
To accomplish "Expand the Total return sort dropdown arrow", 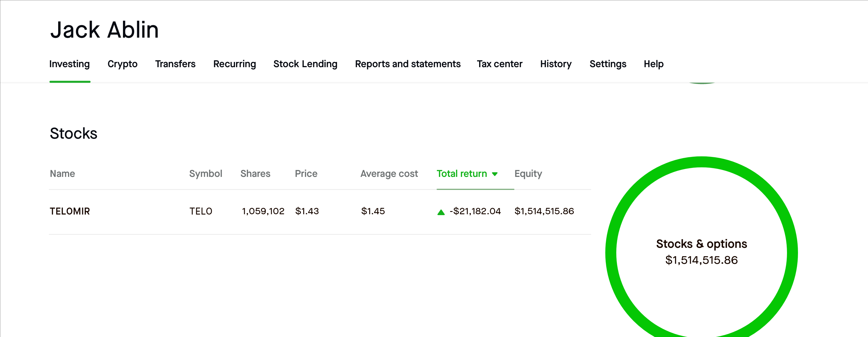I will click(495, 174).
